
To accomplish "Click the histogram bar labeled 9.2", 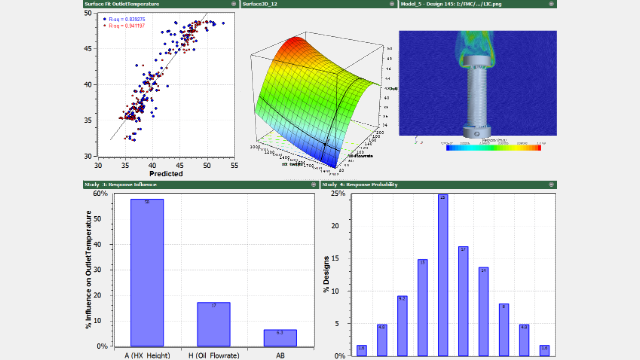I will (x=402, y=326).
